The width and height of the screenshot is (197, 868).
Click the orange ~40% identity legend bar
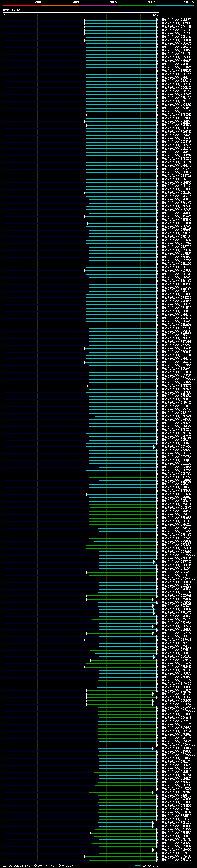tap(60, 6)
